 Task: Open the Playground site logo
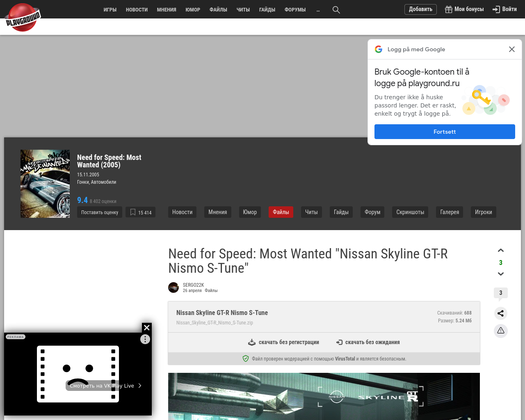point(23,18)
